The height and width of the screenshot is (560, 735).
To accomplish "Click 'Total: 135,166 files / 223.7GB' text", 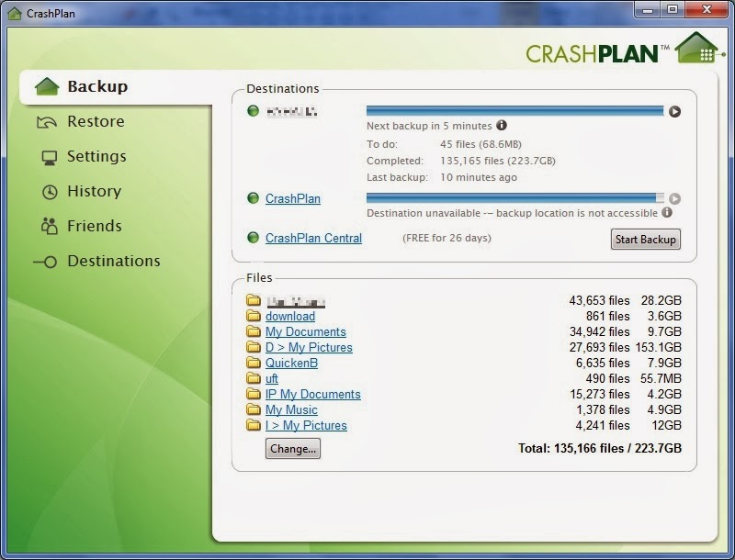I will [x=600, y=449].
